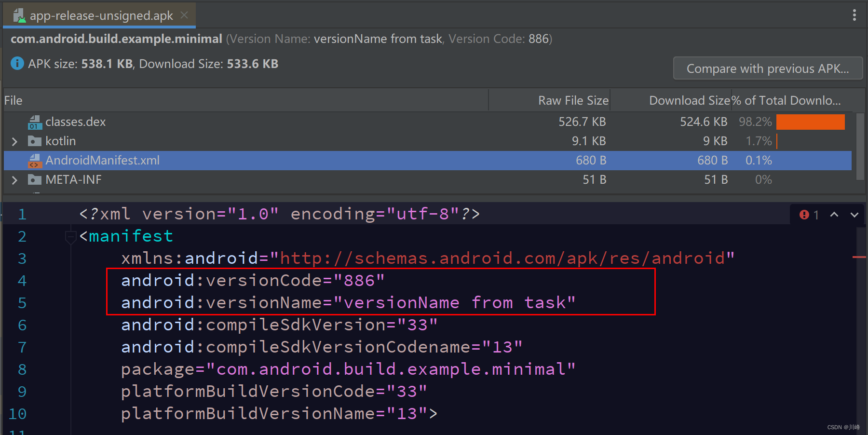Image resolution: width=868 pixels, height=435 pixels.
Task: Click the kotlin folder icon
Action: click(x=34, y=141)
